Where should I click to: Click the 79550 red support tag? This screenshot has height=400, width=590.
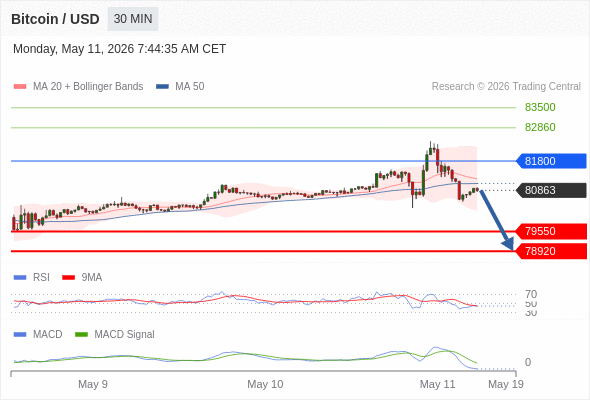[551, 231]
